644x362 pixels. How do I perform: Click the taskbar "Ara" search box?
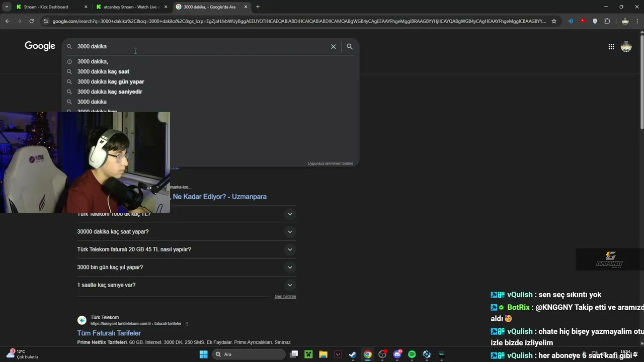click(x=249, y=354)
